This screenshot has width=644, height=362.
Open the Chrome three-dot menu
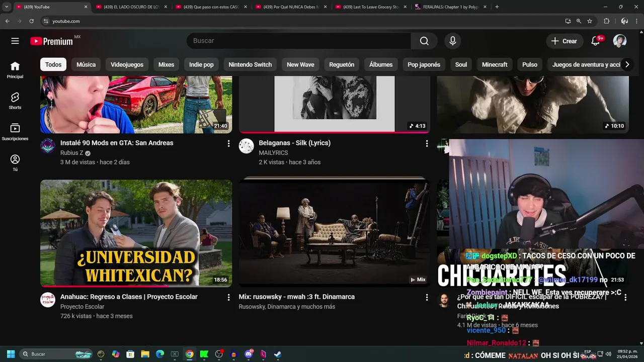pos(637,21)
